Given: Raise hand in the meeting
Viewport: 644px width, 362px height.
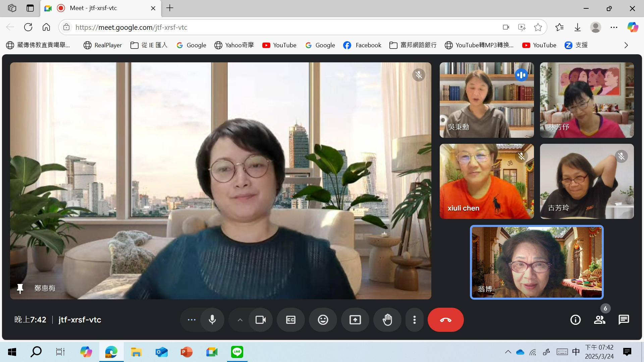Looking at the screenshot, I should coord(387,320).
